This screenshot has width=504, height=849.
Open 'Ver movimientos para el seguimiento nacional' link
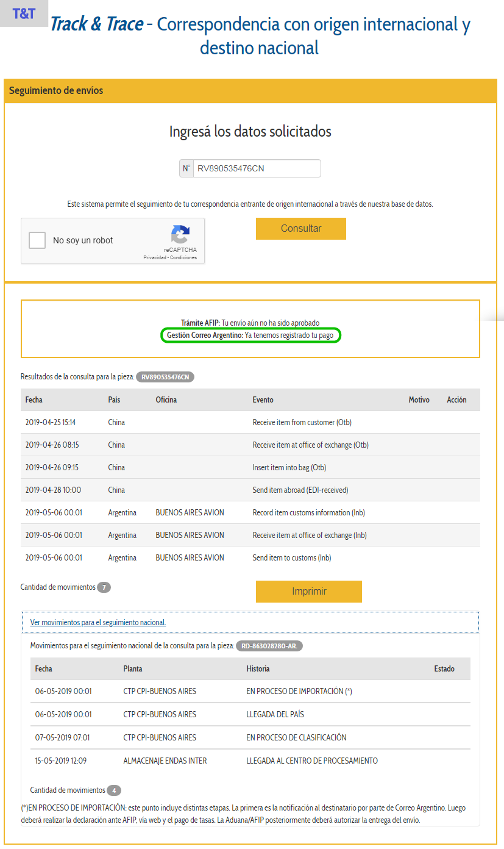(x=98, y=623)
